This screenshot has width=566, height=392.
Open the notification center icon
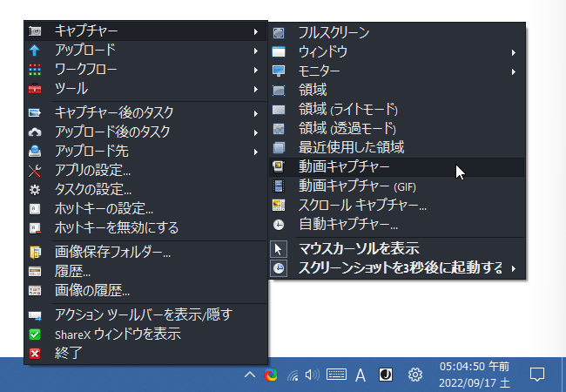pos(537,375)
